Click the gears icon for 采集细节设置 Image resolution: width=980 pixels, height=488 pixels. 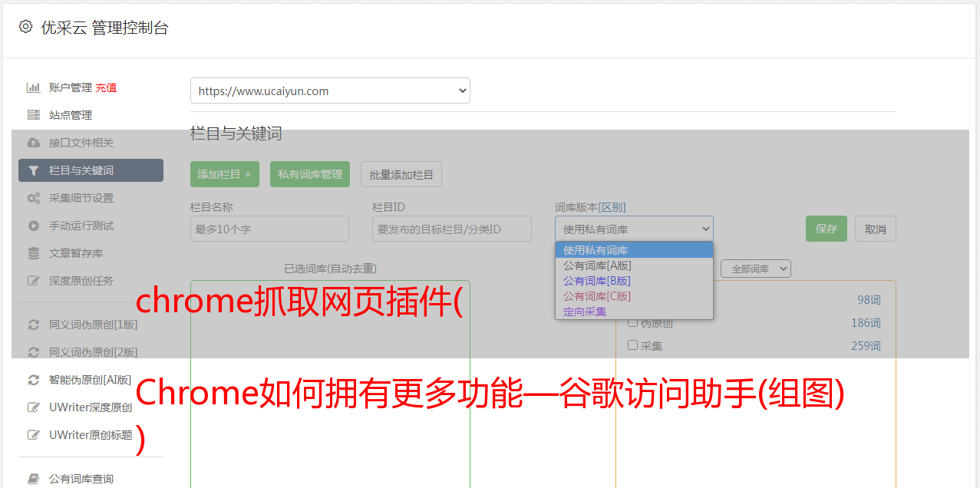(33, 198)
